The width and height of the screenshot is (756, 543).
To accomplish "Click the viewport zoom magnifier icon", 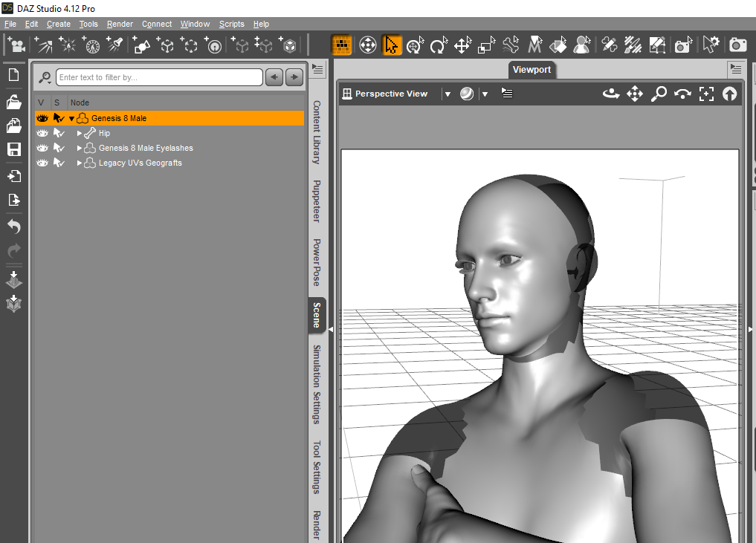I will coord(659,94).
